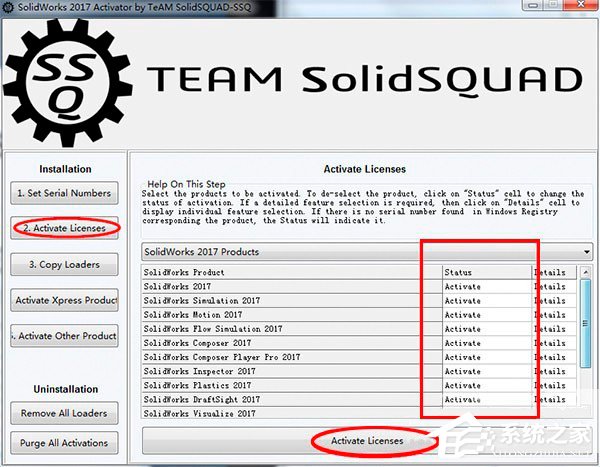Click Remove All Loaders
The image size is (600, 467).
pos(64,413)
